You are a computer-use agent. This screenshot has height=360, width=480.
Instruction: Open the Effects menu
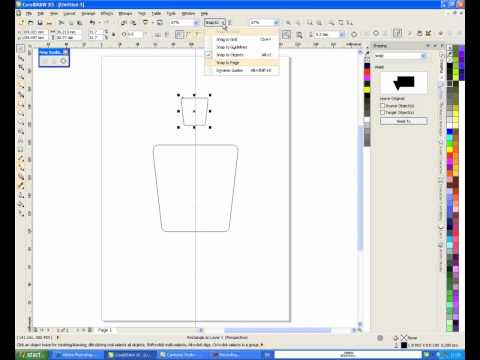107,13
